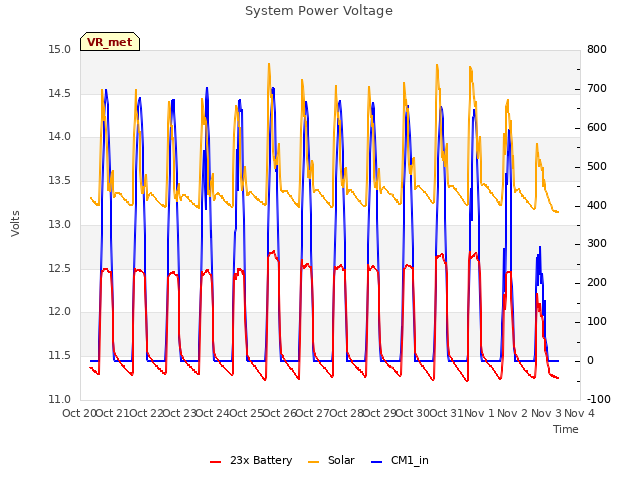
Task: Click the 11.0 left axis tick label
Action: click(x=60, y=399)
